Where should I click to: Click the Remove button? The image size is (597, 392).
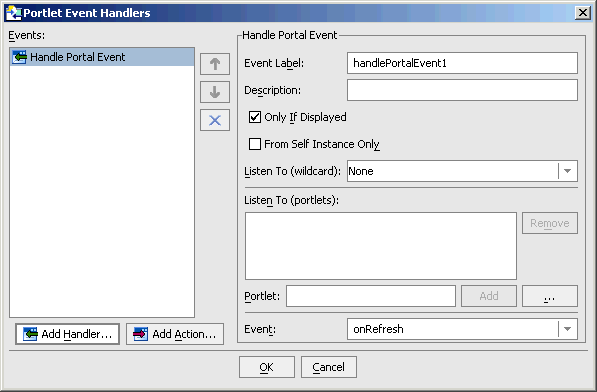click(550, 223)
